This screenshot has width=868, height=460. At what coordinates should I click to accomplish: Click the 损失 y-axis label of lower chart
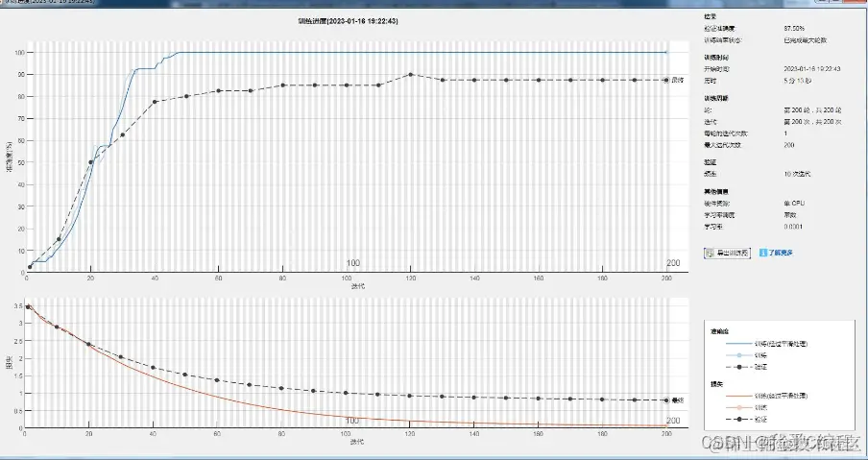[10, 364]
